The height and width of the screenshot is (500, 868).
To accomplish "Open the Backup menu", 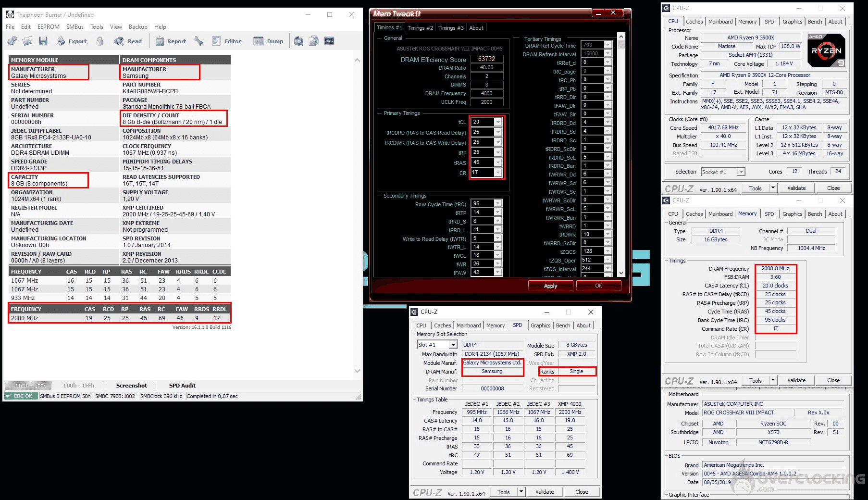I will (138, 27).
